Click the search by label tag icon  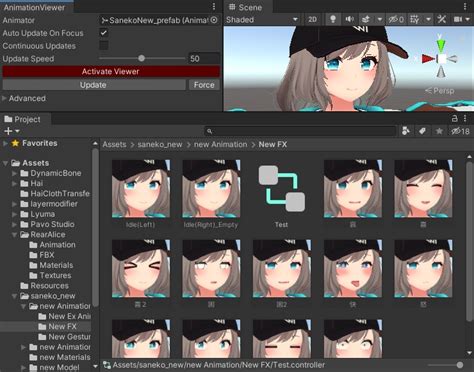(422, 131)
